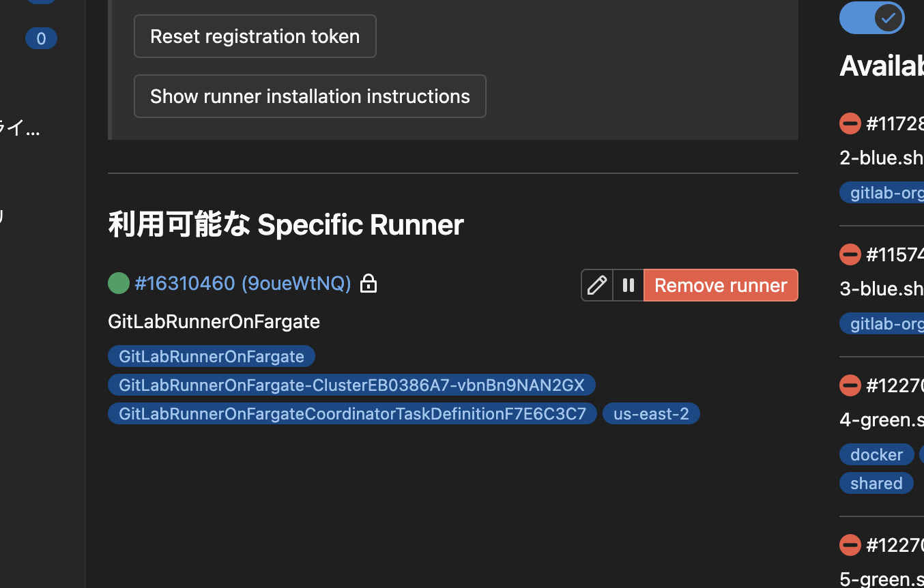Disable the blue availability toggle switch
Screen dimensions: 924x588
pyautogui.click(x=871, y=18)
